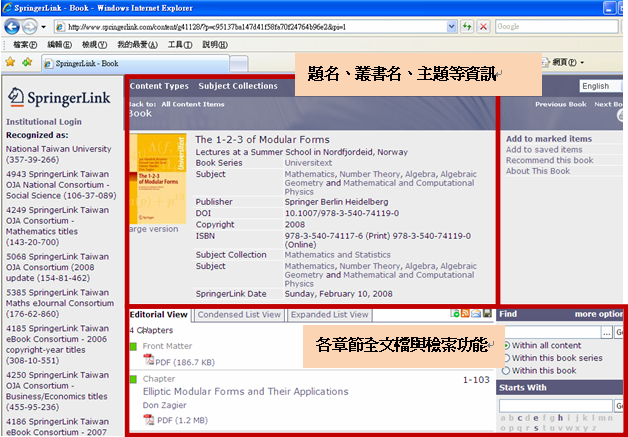Click the ellipsis button beside Find field
The image size is (628, 437).
click(x=607, y=332)
